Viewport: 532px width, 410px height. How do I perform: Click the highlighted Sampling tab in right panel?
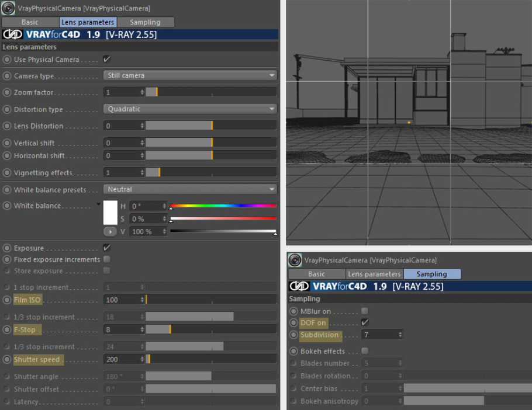coord(432,274)
